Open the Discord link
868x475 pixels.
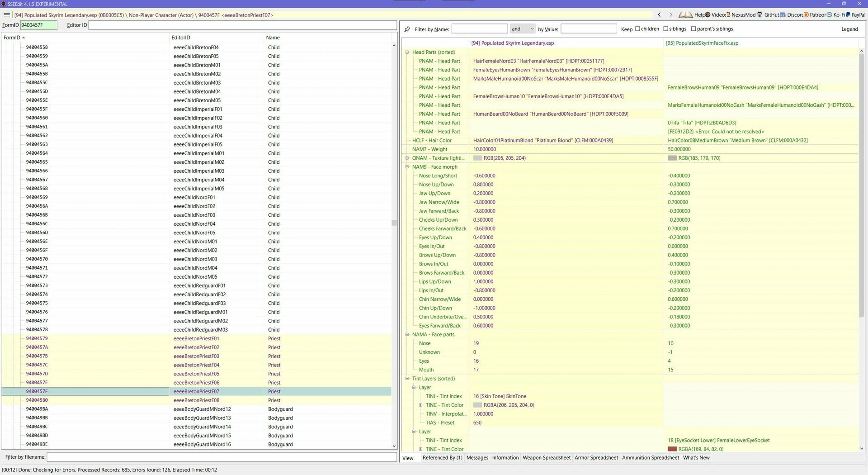(791, 15)
